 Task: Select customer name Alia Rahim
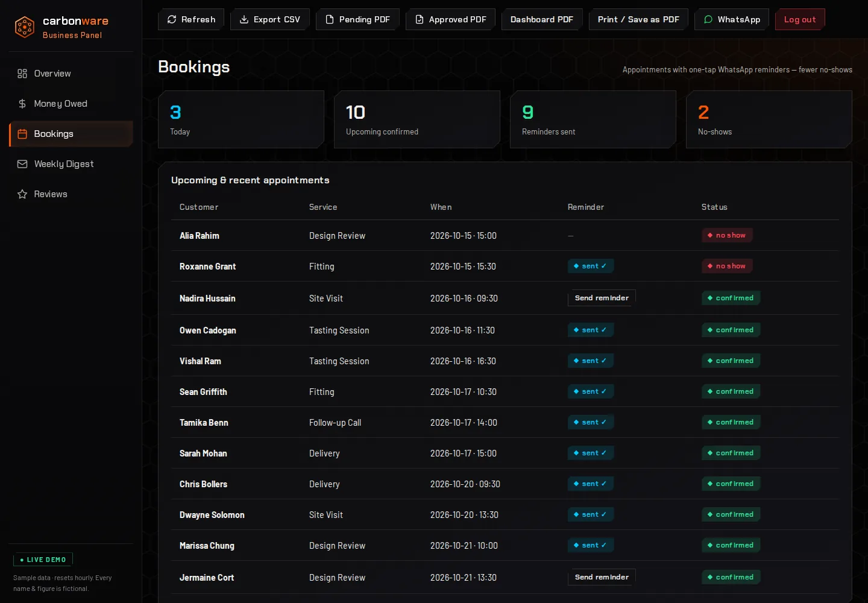click(200, 236)
